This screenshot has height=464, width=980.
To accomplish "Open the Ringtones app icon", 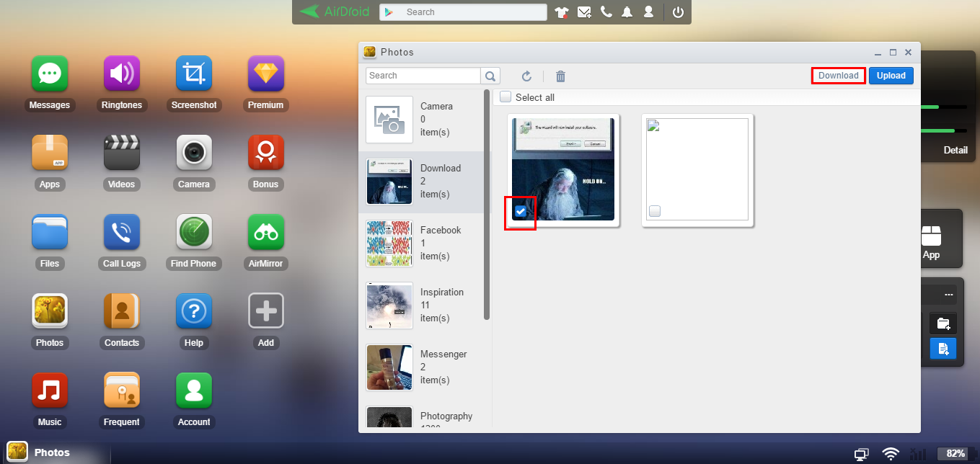I will click(122, 73).
